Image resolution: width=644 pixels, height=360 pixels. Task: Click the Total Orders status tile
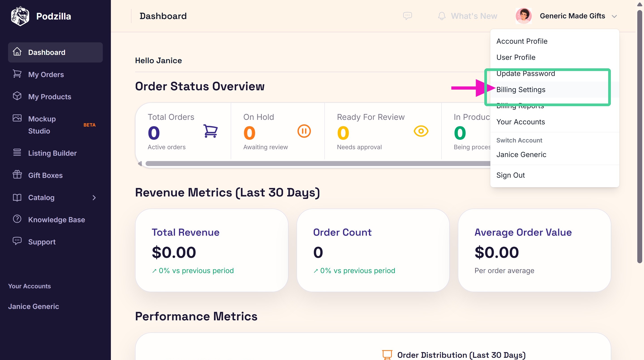coord(183,131)
